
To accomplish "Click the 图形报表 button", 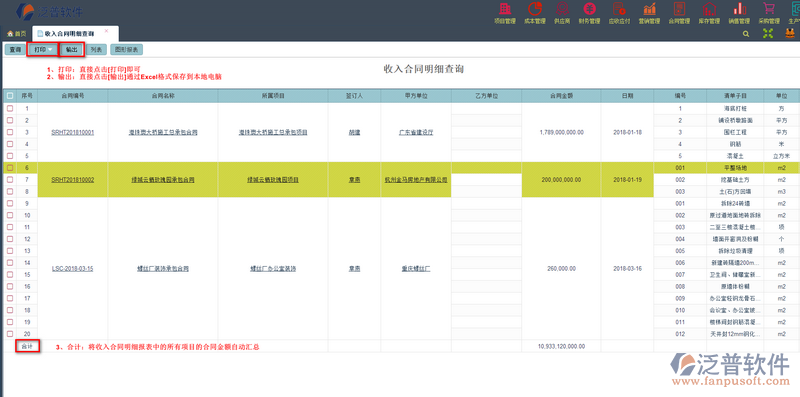I will pyautogui.click(x=127, y=49).
